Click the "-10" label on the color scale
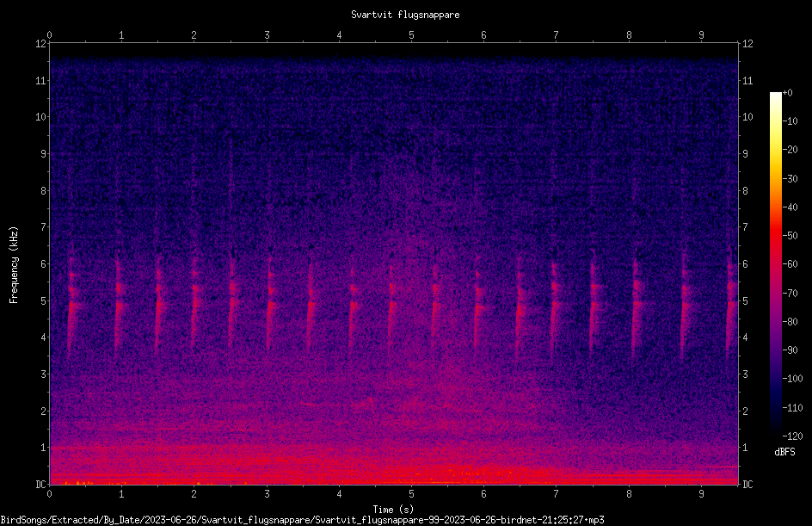This screenshot has width=812, height=526. 790,121
